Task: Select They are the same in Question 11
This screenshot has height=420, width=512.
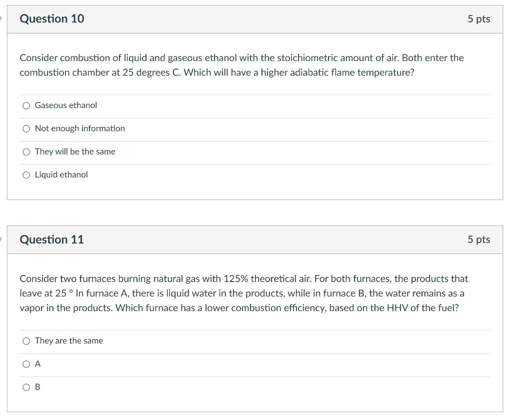Action: click(x=26, y=341)
